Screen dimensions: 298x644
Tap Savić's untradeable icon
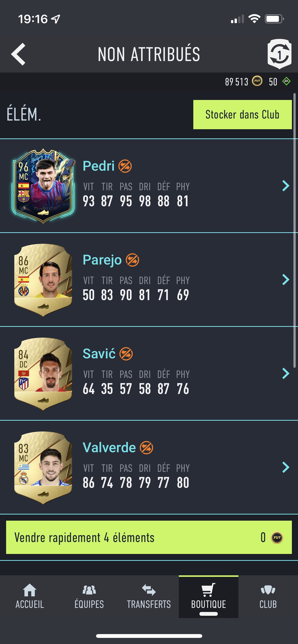click(126, 354)
